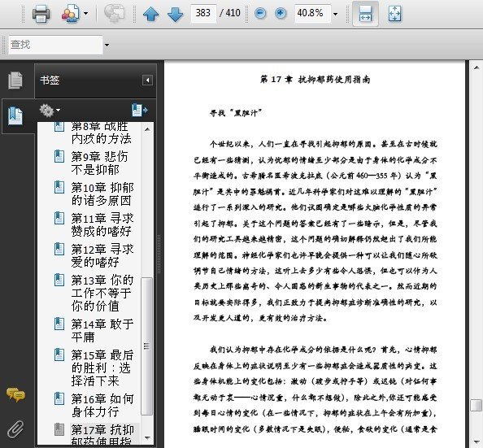Click bookmark icon beside 第17章

tap(59, 429)
